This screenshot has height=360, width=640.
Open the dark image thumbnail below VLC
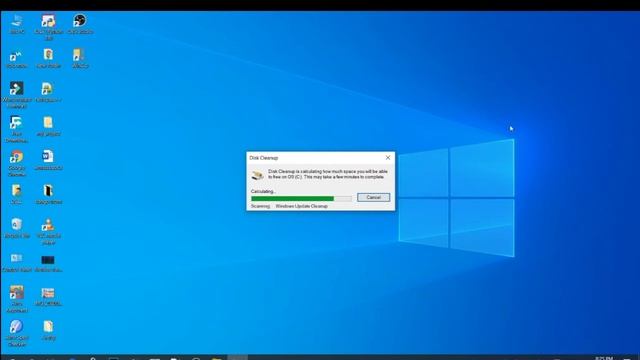point(48,263)
